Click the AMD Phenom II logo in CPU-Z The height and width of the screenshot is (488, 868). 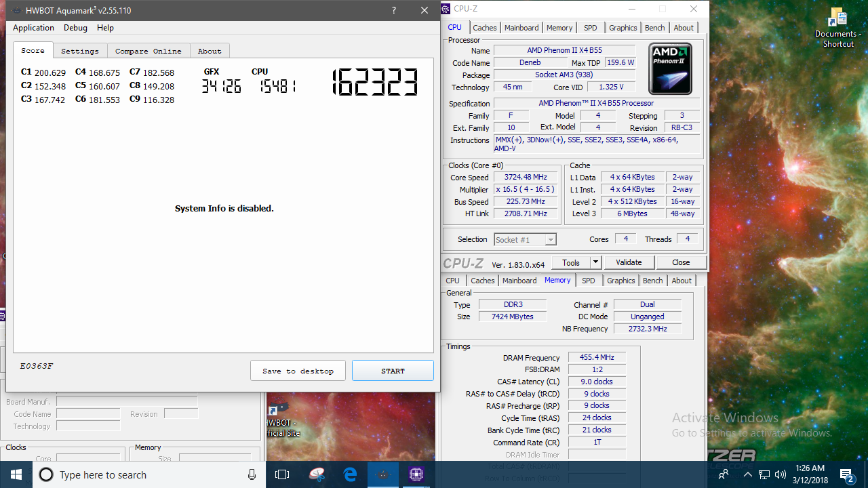click(671, 68)
